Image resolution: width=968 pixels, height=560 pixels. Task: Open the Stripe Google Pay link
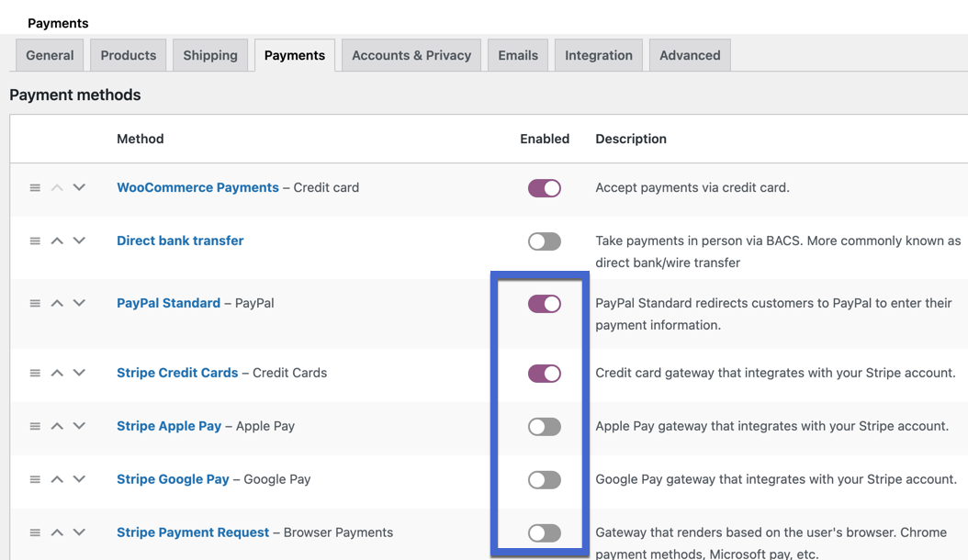click(x=173, y=479)
